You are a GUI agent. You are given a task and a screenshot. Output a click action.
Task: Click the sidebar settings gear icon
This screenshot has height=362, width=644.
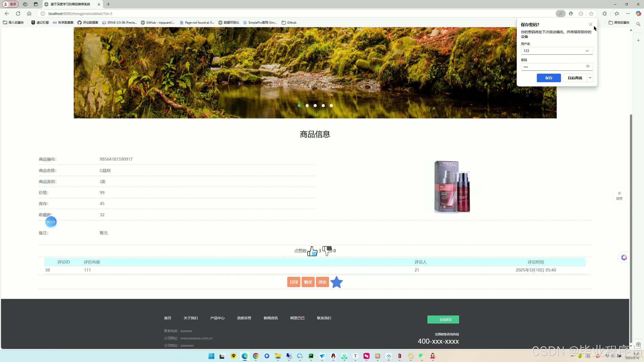(638, 344)
